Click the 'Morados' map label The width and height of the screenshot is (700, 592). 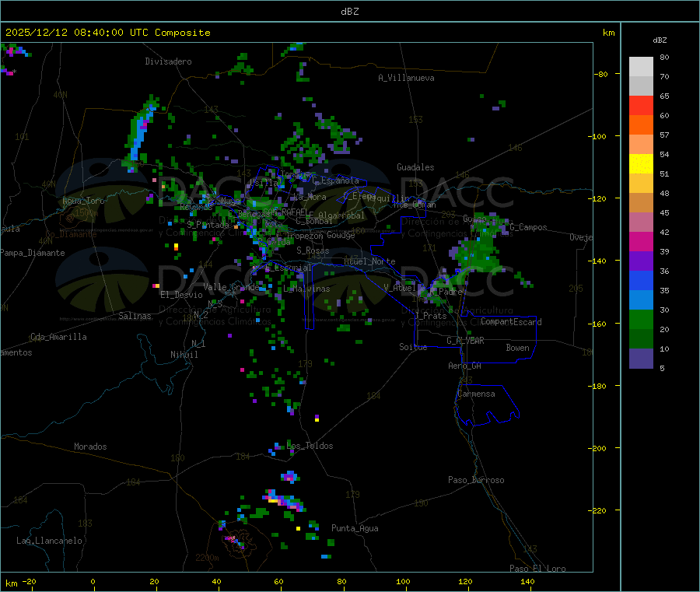coord(90,447)
